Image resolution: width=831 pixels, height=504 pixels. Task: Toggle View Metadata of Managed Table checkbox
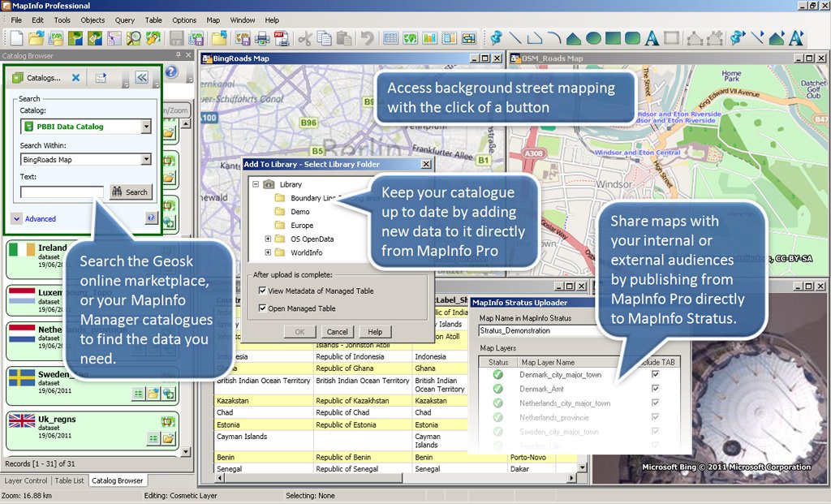coord(262,291)
